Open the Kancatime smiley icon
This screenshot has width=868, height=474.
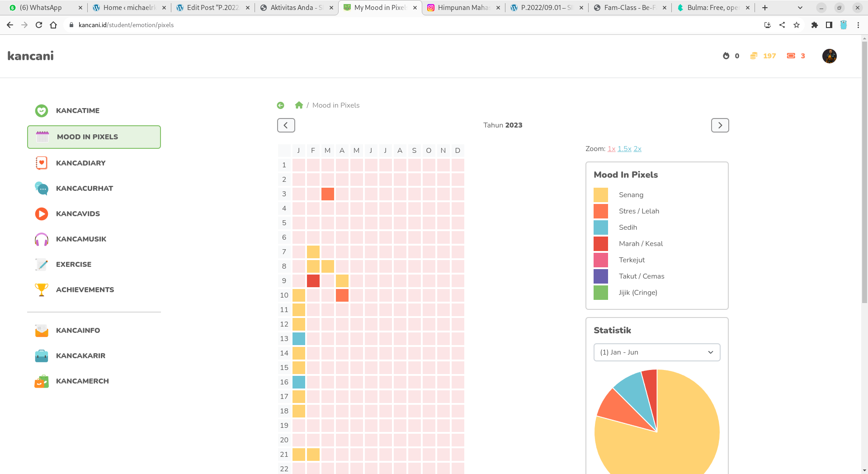coord(42,111)
